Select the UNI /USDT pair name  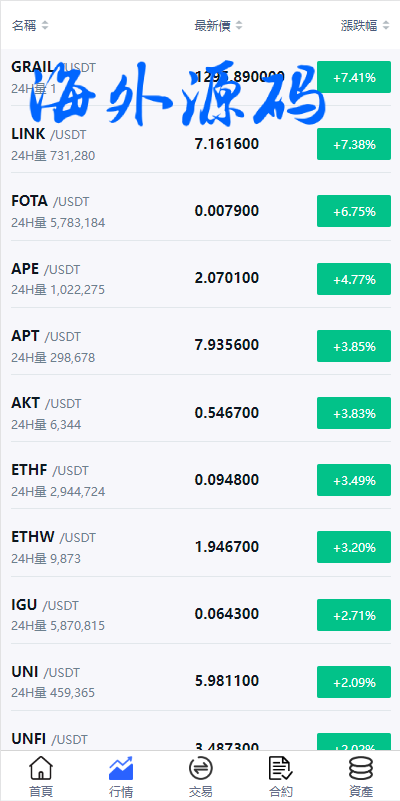(46, 672)
